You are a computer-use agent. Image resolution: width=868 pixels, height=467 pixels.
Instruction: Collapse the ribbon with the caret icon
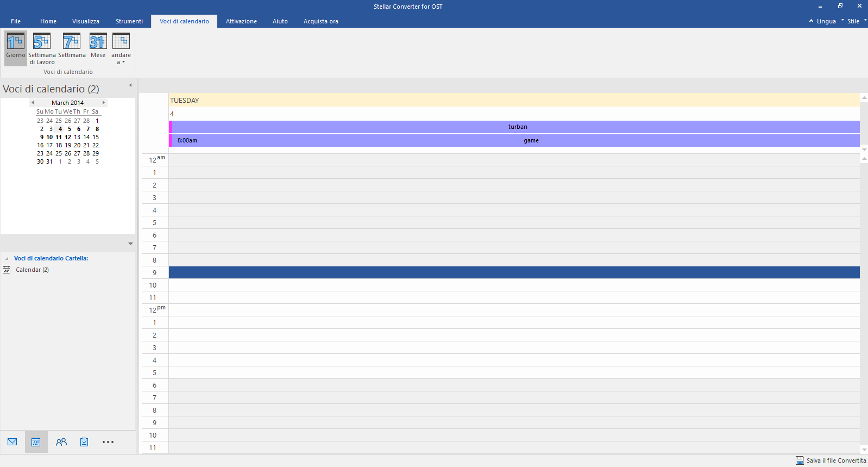click(x=811, y=21)
